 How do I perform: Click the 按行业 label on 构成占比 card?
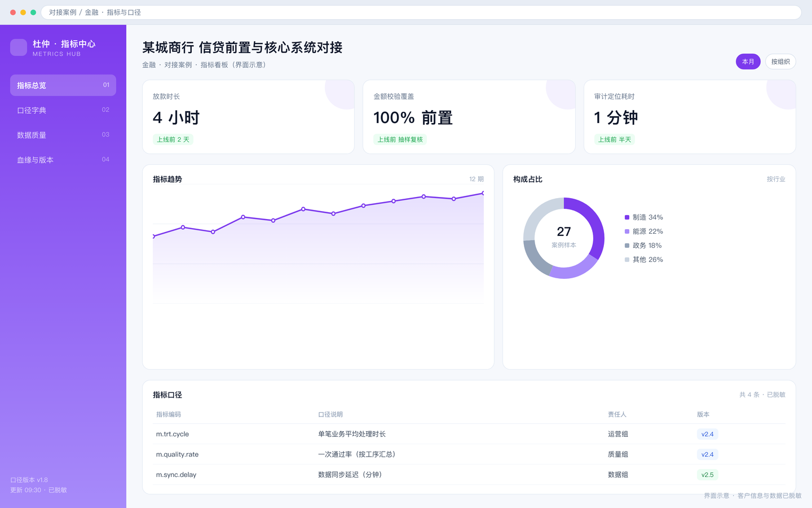[776, 179]
